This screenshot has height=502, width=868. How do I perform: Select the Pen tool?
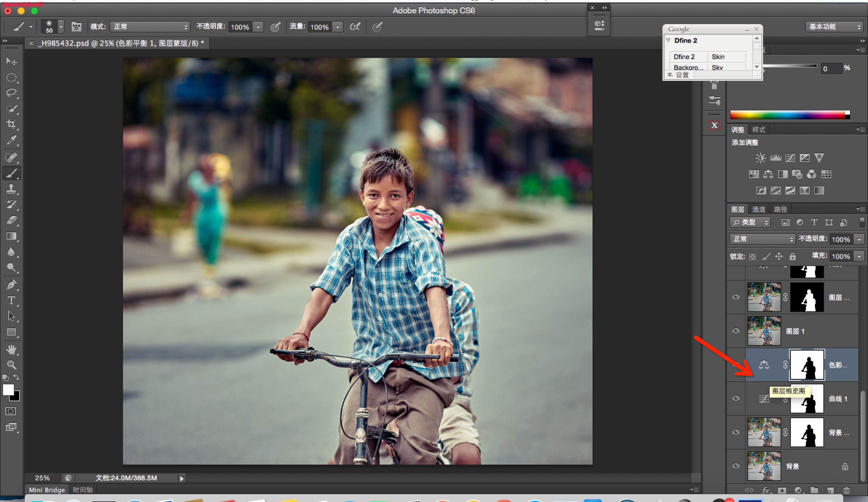tap(11, 285)
